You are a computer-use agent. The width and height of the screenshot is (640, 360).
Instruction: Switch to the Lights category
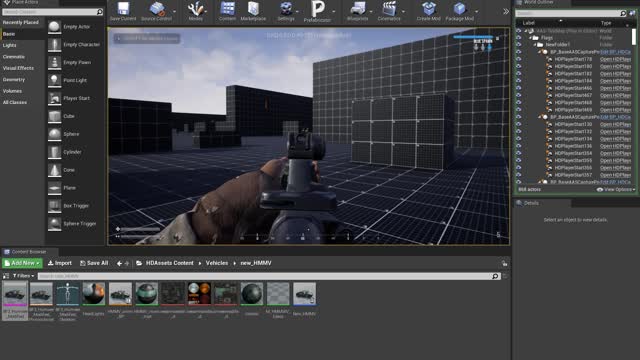(x=10, y=45)
